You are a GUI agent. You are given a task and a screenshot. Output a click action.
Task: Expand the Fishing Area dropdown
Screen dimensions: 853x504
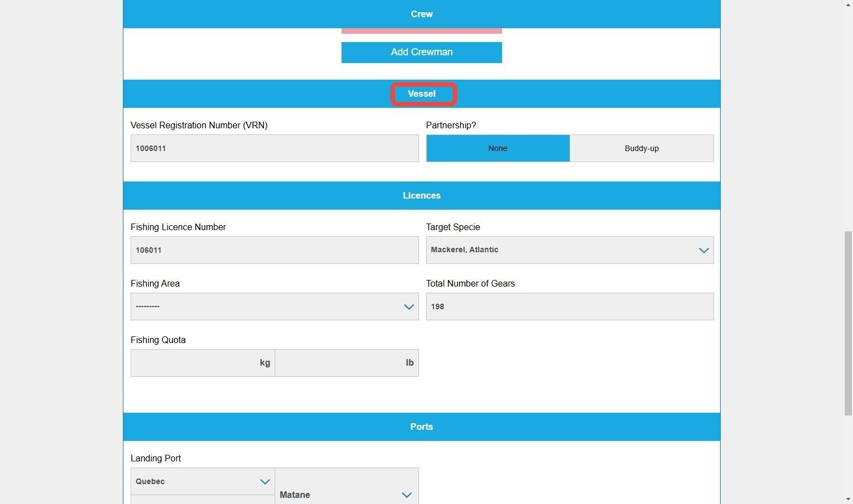[275, 306]
